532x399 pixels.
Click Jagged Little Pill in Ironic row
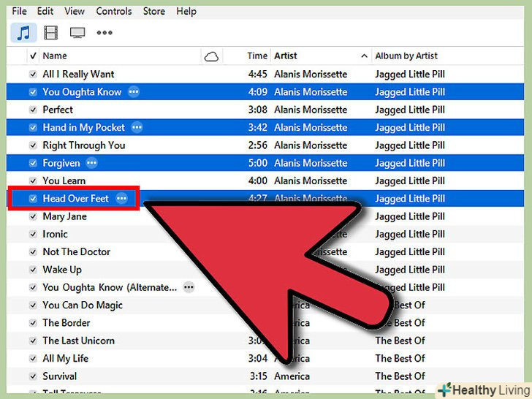click(410, 235)
